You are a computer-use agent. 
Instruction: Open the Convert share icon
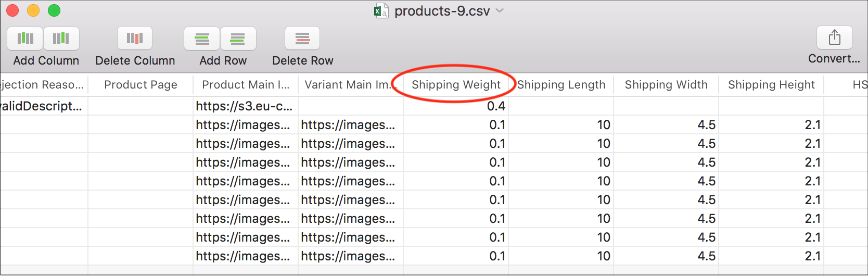[834, 37]
